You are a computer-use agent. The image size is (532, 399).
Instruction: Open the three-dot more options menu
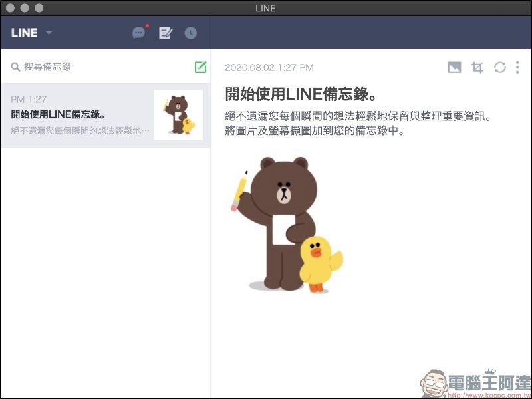coord(517,67)
